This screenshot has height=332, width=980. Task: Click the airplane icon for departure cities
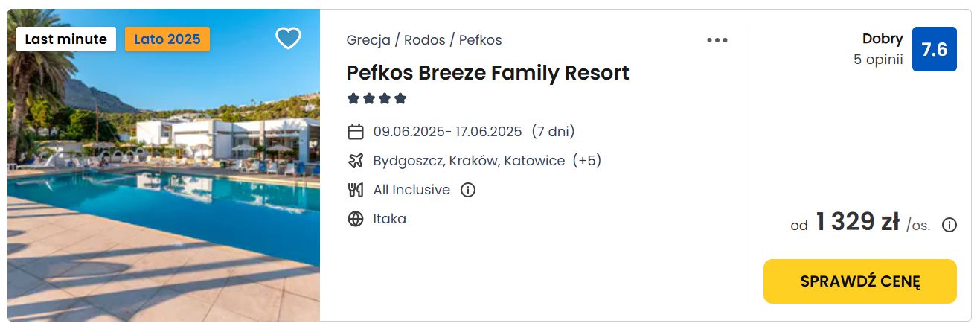[356, 161]
